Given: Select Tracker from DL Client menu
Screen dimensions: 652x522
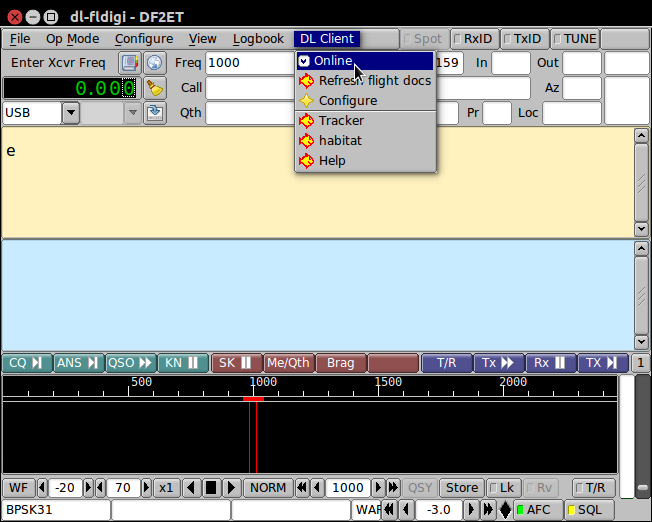Looking at the screenshot, I should tap(366, 121).
